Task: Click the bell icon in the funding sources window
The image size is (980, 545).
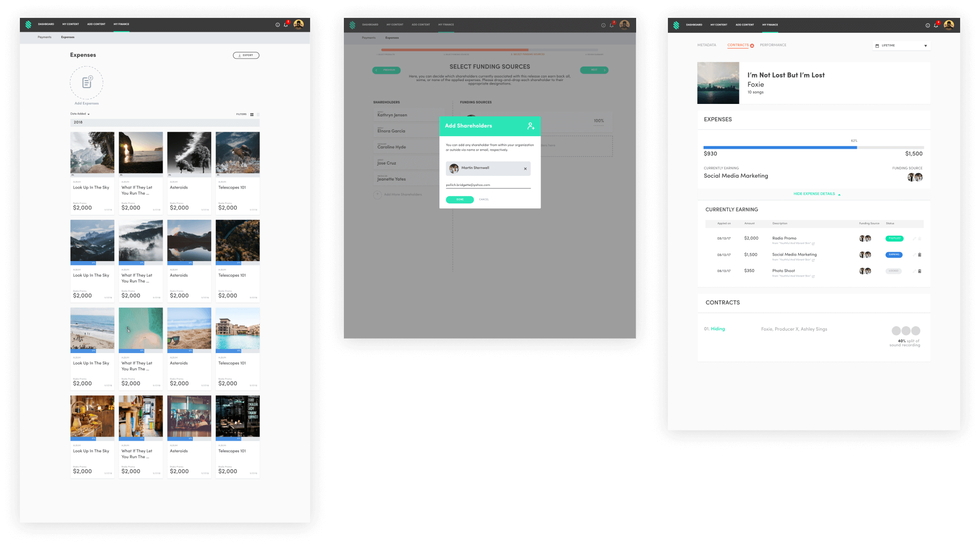Action: click(612, 25)
